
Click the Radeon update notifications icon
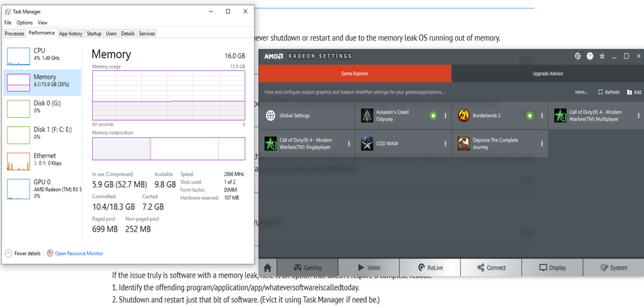coord(578,57)
